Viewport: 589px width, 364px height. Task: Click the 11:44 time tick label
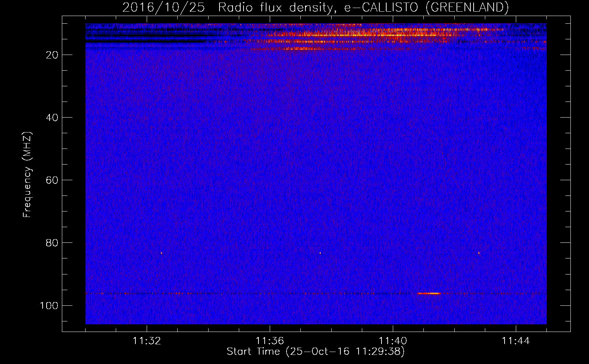click(x=516, y=341)
